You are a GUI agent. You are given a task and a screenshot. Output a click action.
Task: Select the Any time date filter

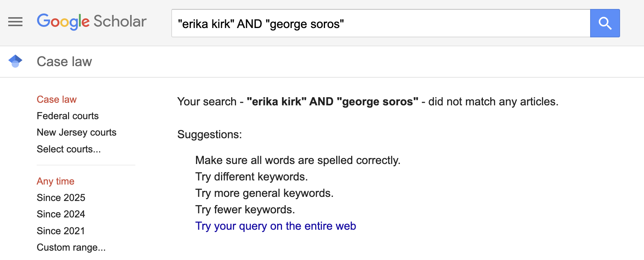[x=55, y=181]
